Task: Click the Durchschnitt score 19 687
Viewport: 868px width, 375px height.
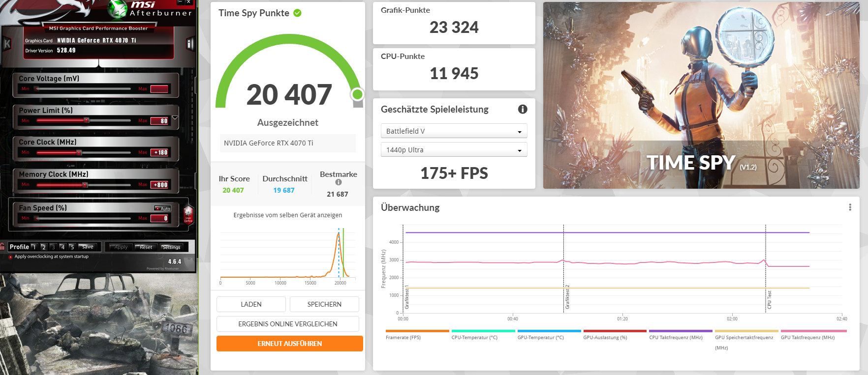Action: (284, 190)
